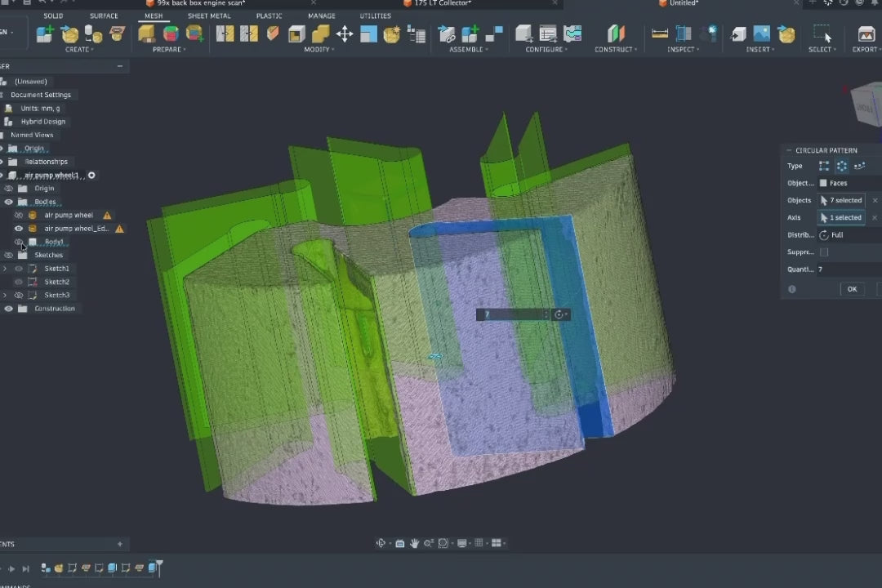Expand the Sketch3 tree node
This screenshot has height=588, width=882.
[5, 295]
